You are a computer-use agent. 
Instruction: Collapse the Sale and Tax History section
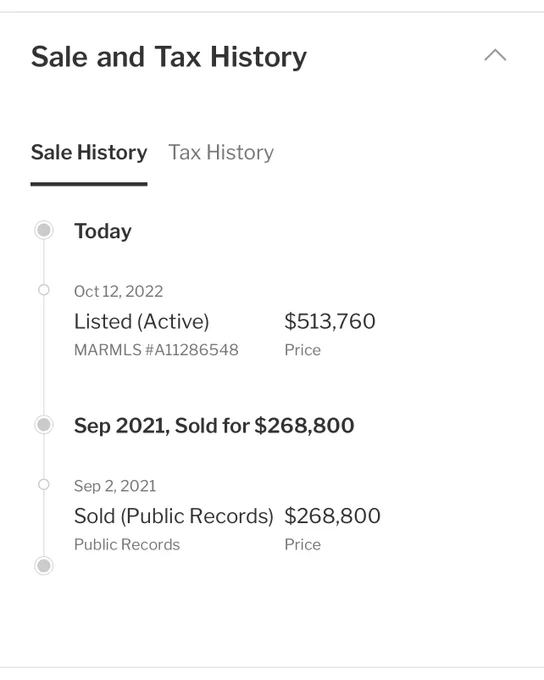[x=495, y=56]
